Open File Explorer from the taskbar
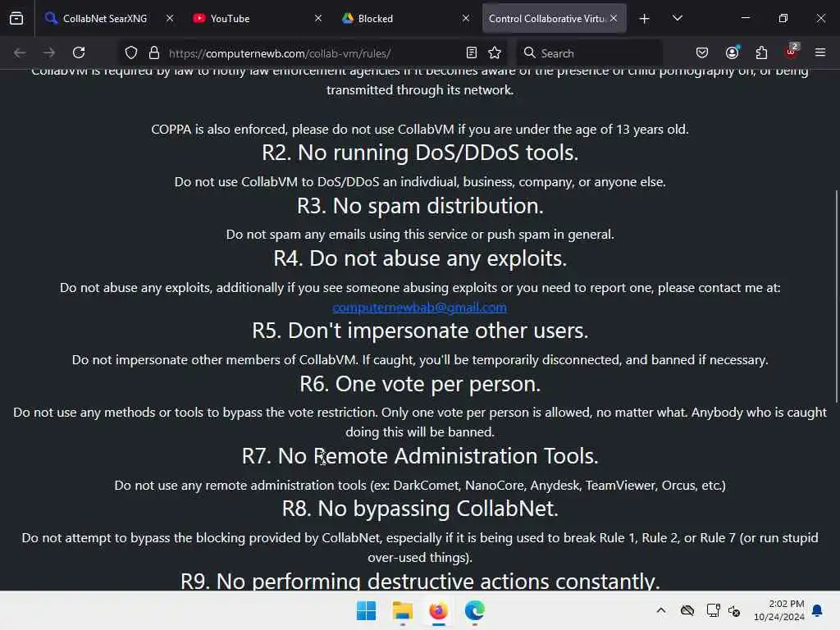The image size is (840, 630). pyautogui.click(x=402, y=610)
